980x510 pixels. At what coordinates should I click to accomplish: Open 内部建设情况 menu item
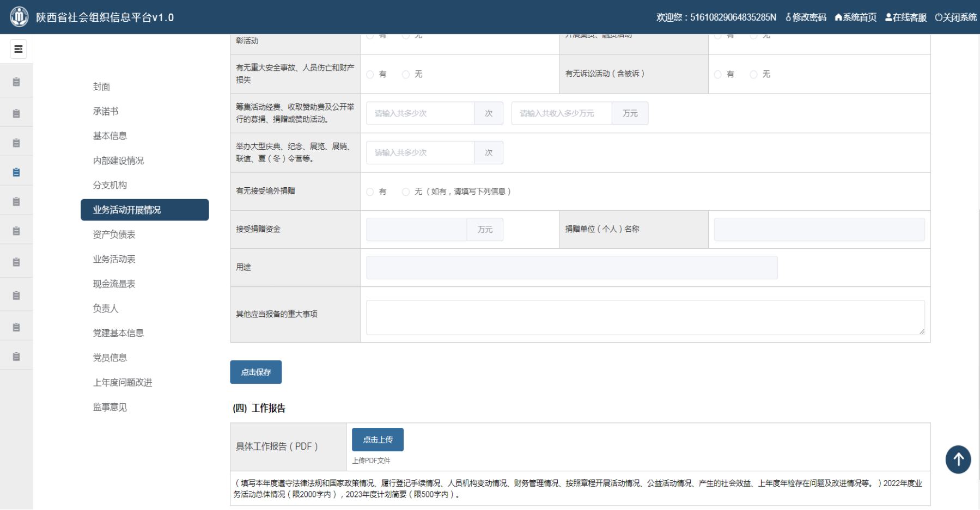point(118,161)
